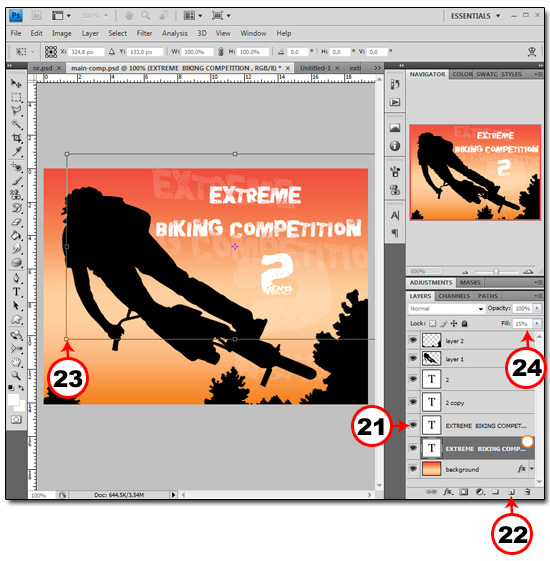The image size is (550, 561).
Task: Open the Opacity slider arrow
Action: 537,308
